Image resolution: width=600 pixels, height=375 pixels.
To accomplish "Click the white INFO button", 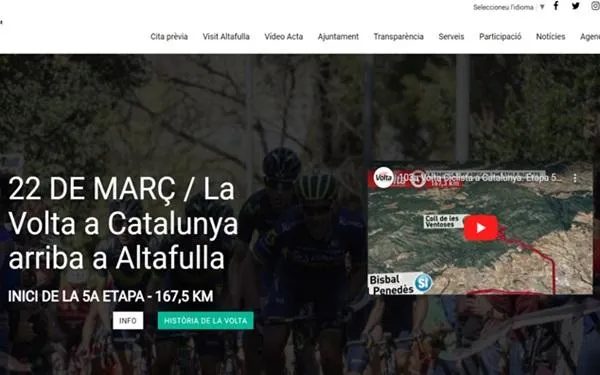I will pyautogui.click(x=128, y=320).
